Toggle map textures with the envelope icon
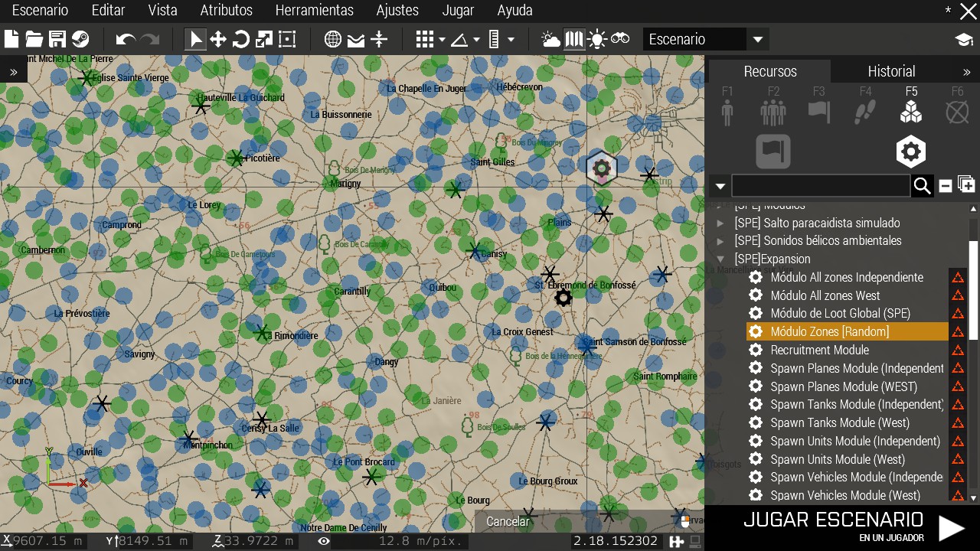Screen dimensions: 980x551 [x=356, y=39]
